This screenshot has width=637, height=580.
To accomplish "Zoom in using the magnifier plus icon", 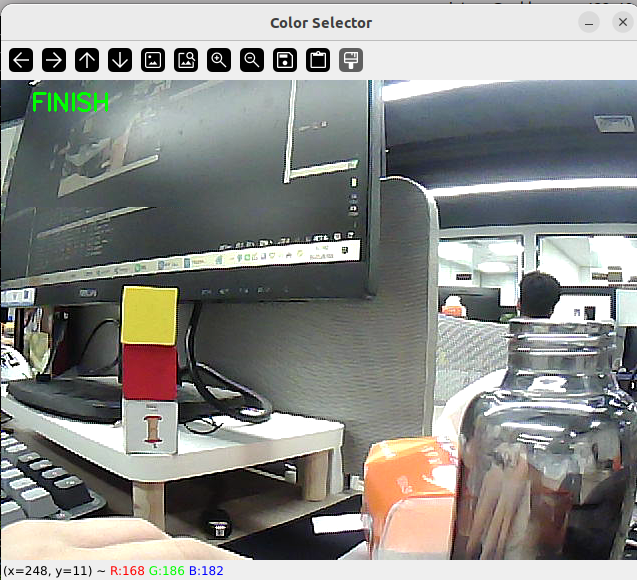I will [219, 60].
